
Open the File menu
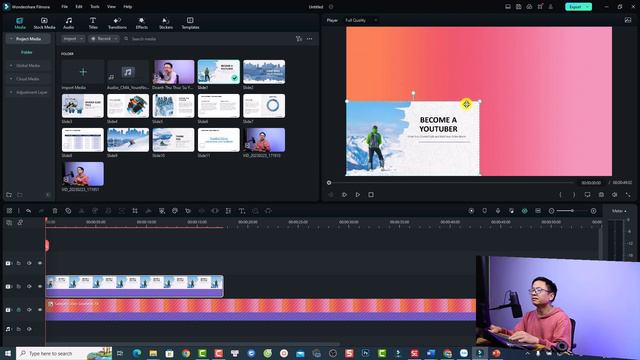[x=64, y=7]
